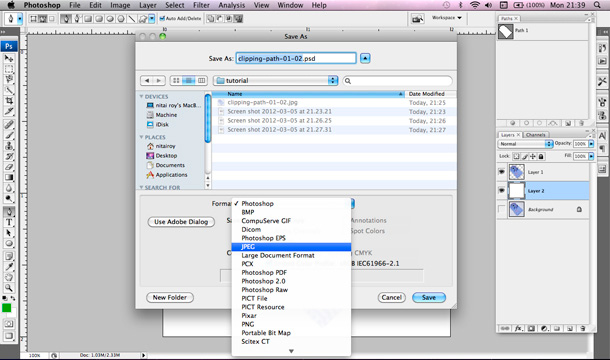
Task: Choose JPEG from format list
Action: (291, 247)
